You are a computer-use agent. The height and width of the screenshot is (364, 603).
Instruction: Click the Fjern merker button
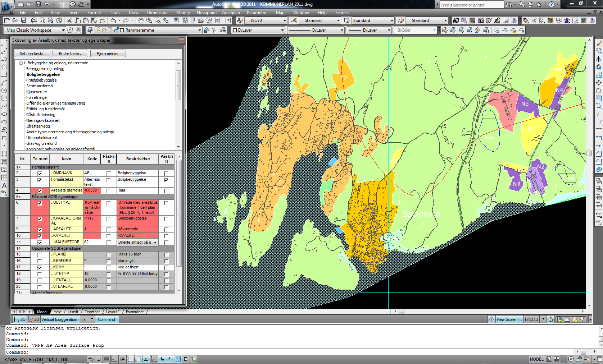(108, 54)
